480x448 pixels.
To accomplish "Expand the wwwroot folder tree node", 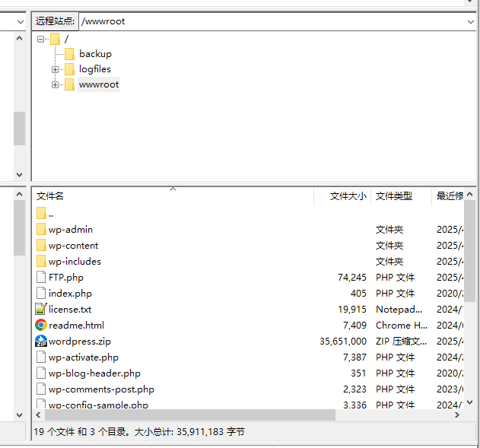I will (x=55, y=84).
